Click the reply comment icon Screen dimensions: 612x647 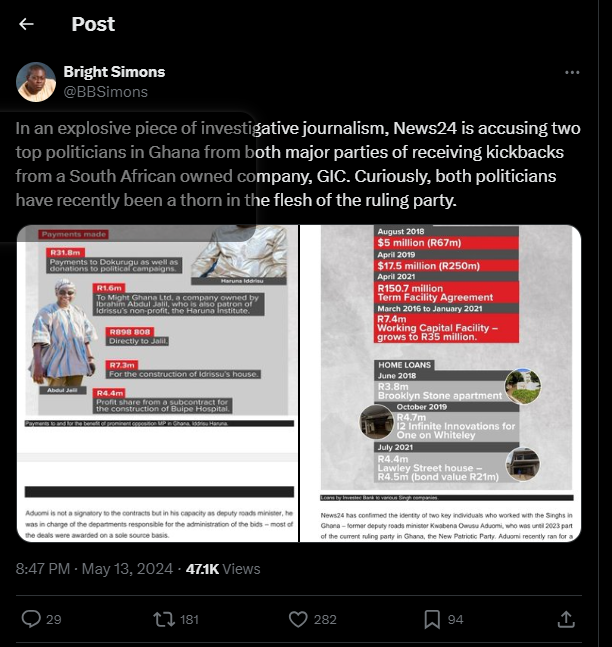coord(31,619)
